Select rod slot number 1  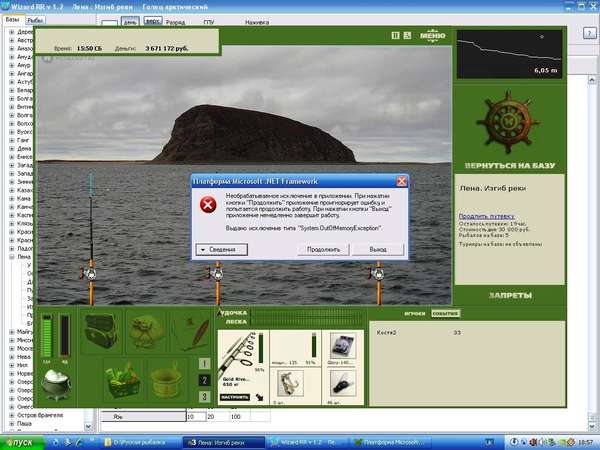coord(204,364)
